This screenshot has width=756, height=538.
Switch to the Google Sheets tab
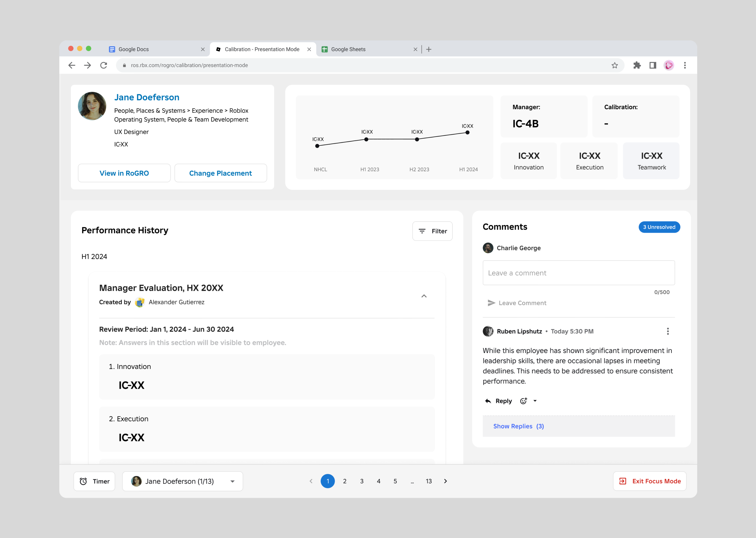coord(348,49)
